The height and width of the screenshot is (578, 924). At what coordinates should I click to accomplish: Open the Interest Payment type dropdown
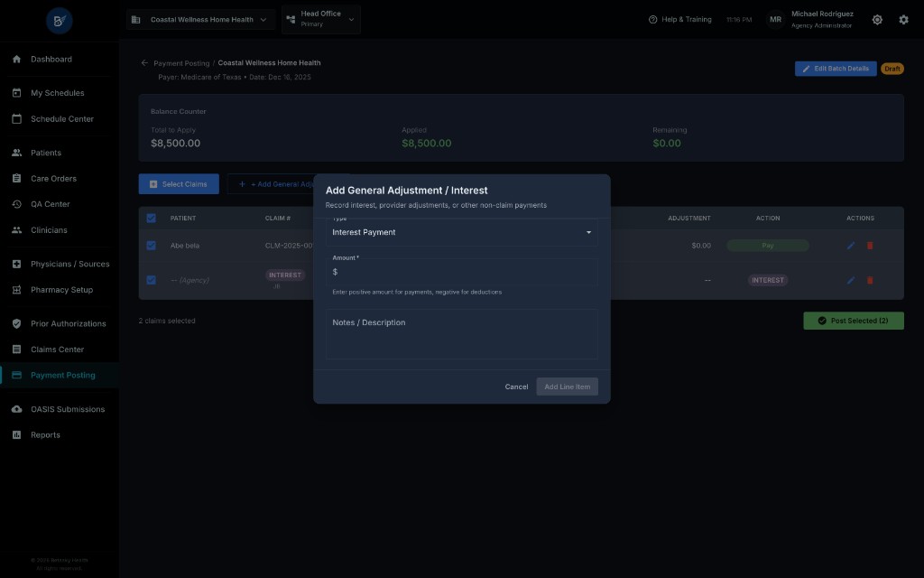click(461, 232)
